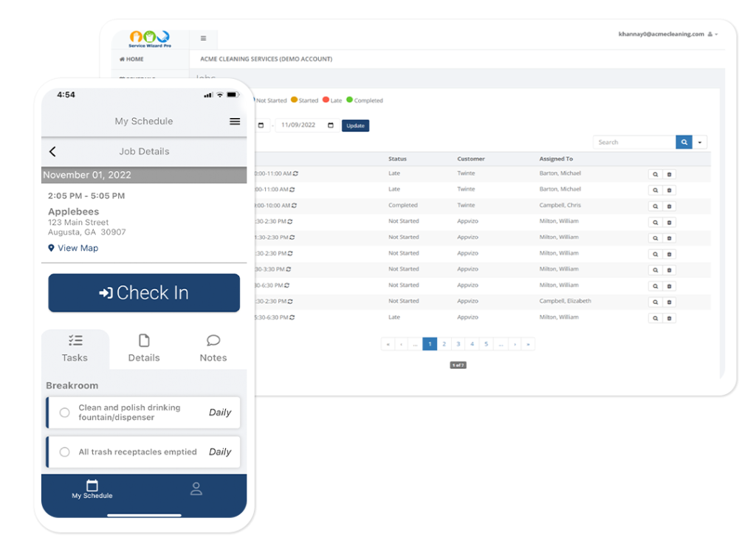Click into the Search input field

tap(633, 142)
